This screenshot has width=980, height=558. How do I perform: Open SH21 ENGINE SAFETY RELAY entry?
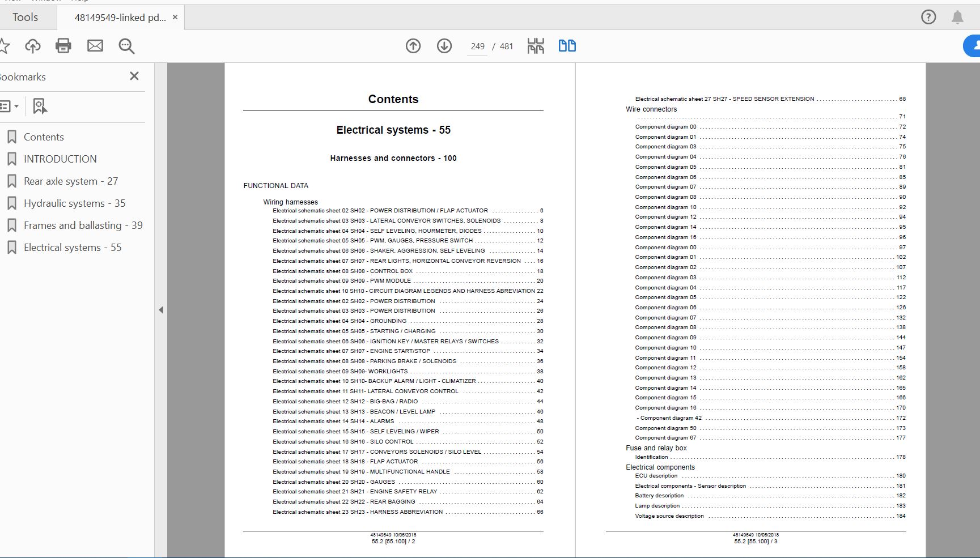(408, 492)
